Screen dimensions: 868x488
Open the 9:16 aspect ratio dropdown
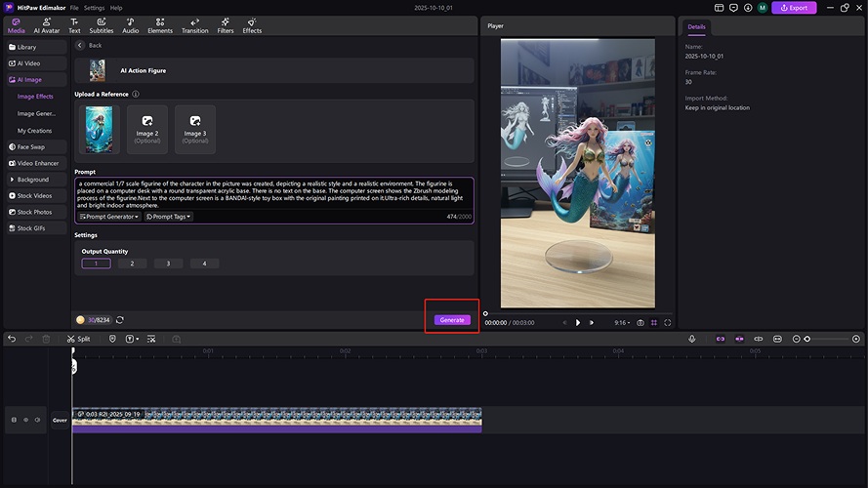(621, 322)
